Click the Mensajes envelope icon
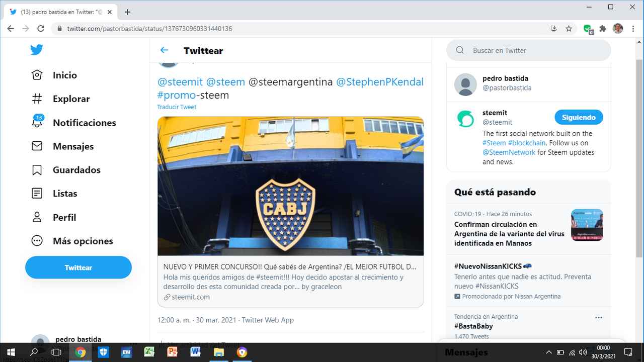This screenshot has width=644, height=362. click(x=37, y=146)
